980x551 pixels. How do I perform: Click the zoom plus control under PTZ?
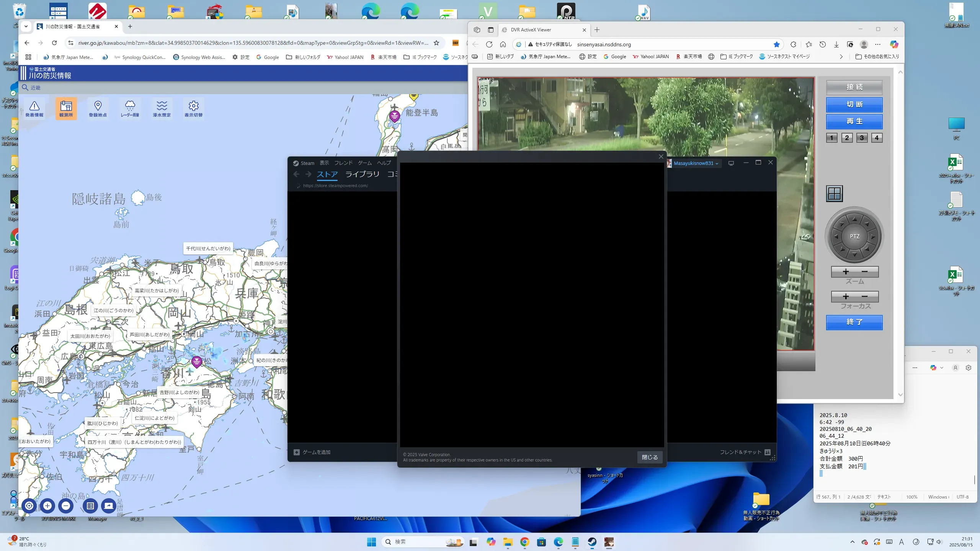coord(846,272)
